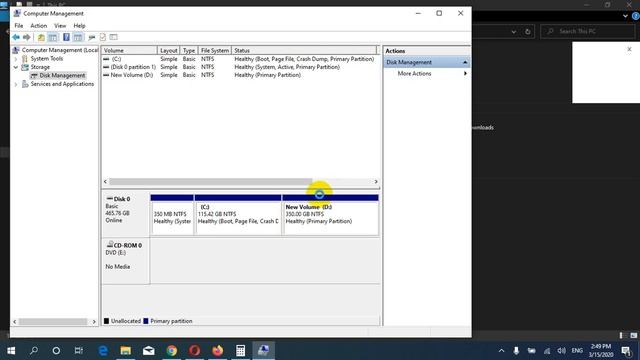This screenshot has height=360, width=640.
Task: Launch Firefox from taskbar
Action: point(218,351)
